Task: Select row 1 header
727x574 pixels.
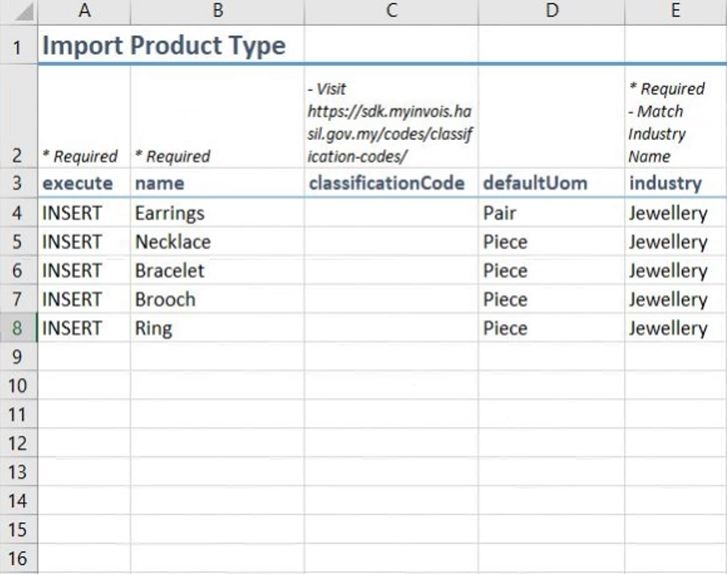Action: click(19, 44)
